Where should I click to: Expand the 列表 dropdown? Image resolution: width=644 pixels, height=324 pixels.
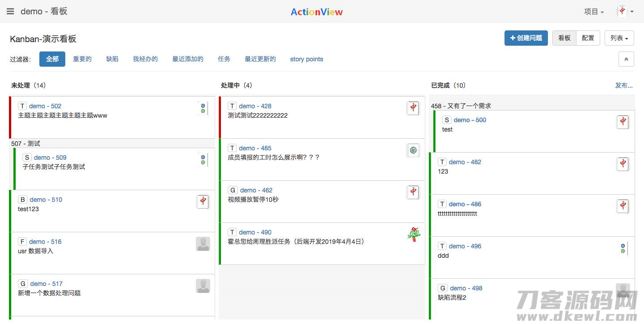pyautogui.click(x=619, y=38)
